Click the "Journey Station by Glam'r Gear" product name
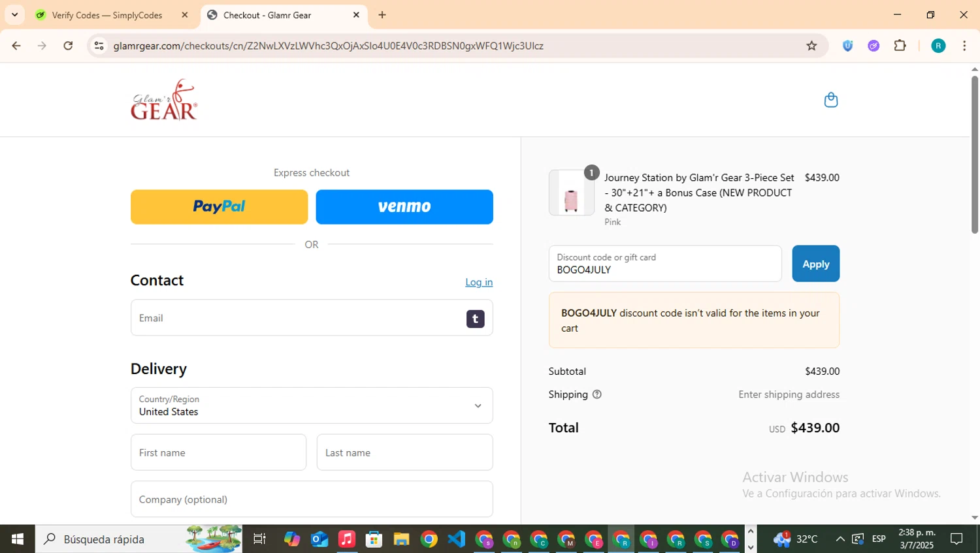This screenshot has height=553, width=980. 699,193
